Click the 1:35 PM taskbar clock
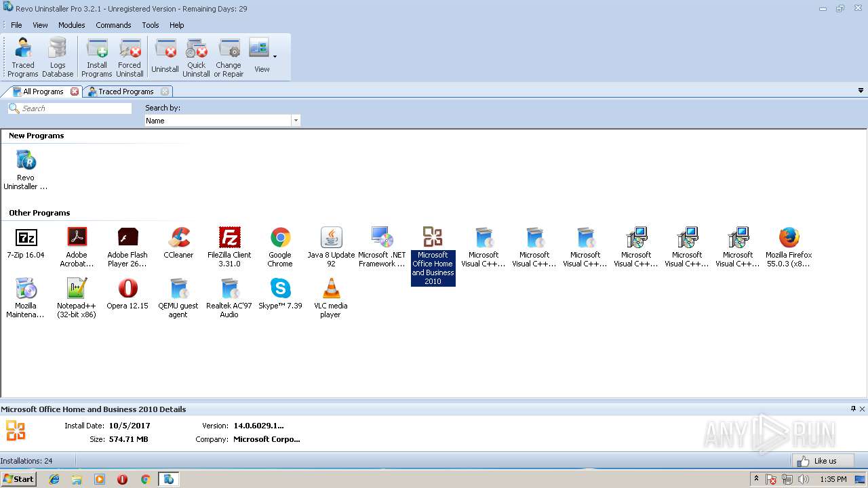This screenshot has width=868, height=488. click(x=833, y=479)
